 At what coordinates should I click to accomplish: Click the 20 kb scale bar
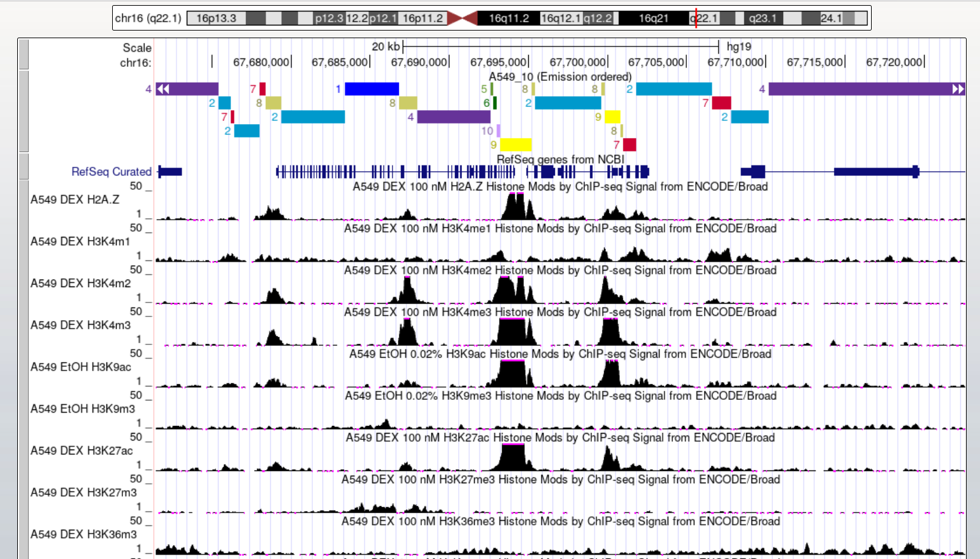click(x=561, y=46)
